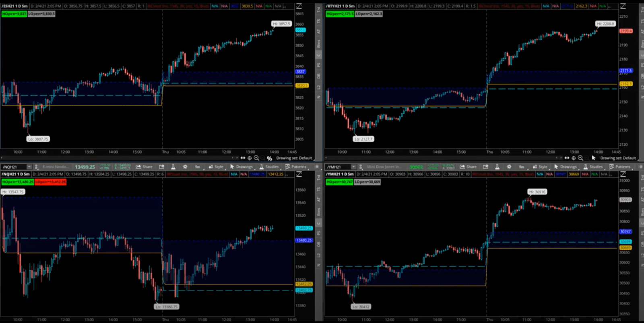The width and height of the screenshot is (644, 323).
Task: Open Patterns menu in NQH21 chart toolbar
Action: tap(296, 167)
